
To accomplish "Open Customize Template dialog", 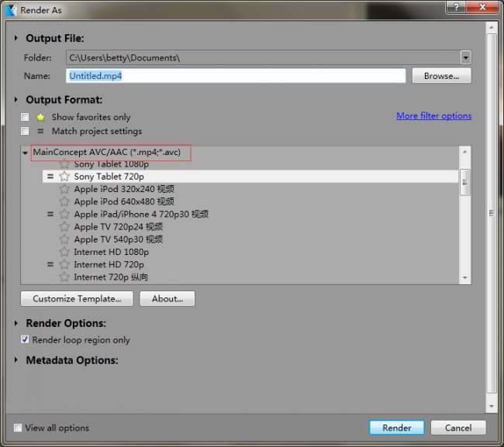I will tap(77, 298).
